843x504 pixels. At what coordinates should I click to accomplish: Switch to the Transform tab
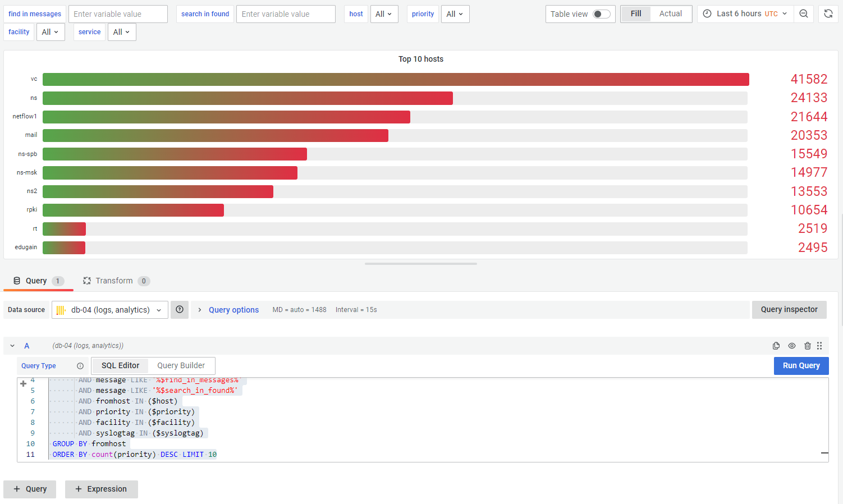(115, 281)
